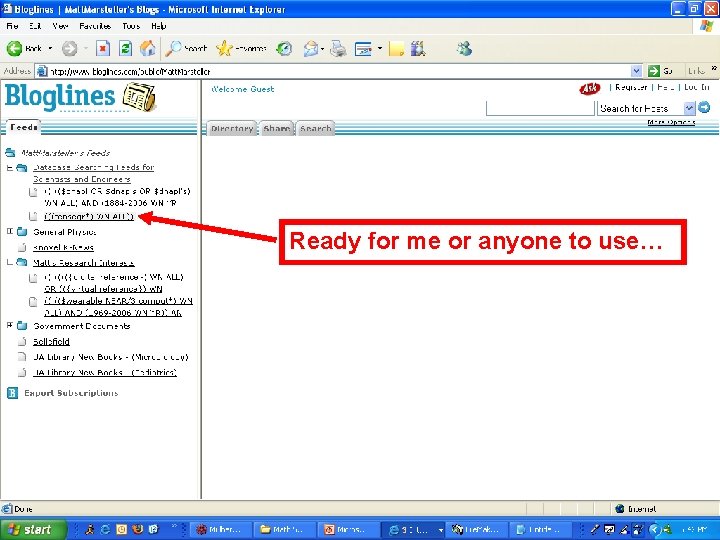
Task: Click the More Options link
Action: click(x=671, y=122)
